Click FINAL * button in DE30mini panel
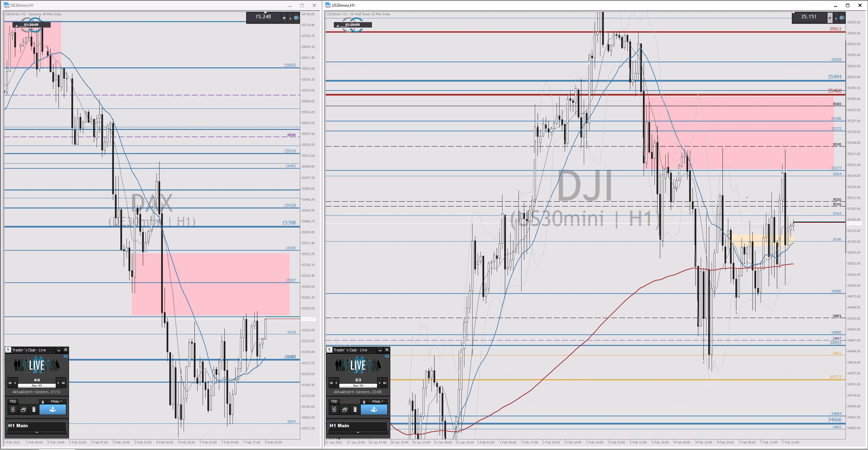This screenshot has width=868, height=450. 56,402
